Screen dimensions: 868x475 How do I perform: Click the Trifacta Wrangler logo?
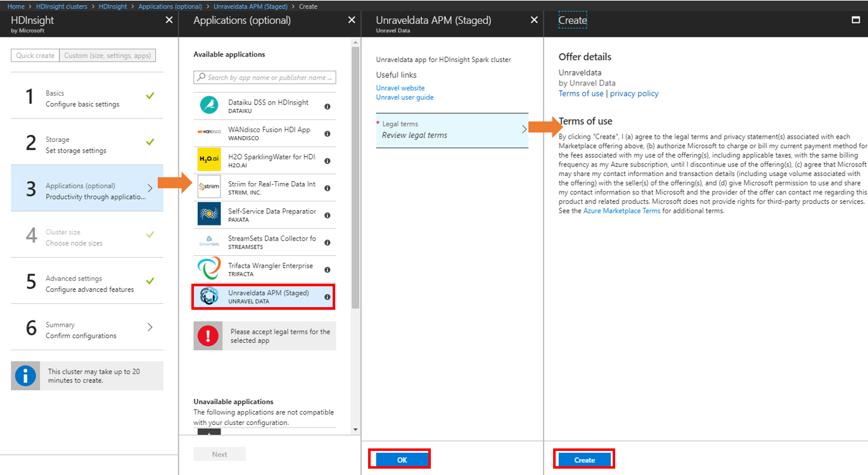click(x=209, y=269)
